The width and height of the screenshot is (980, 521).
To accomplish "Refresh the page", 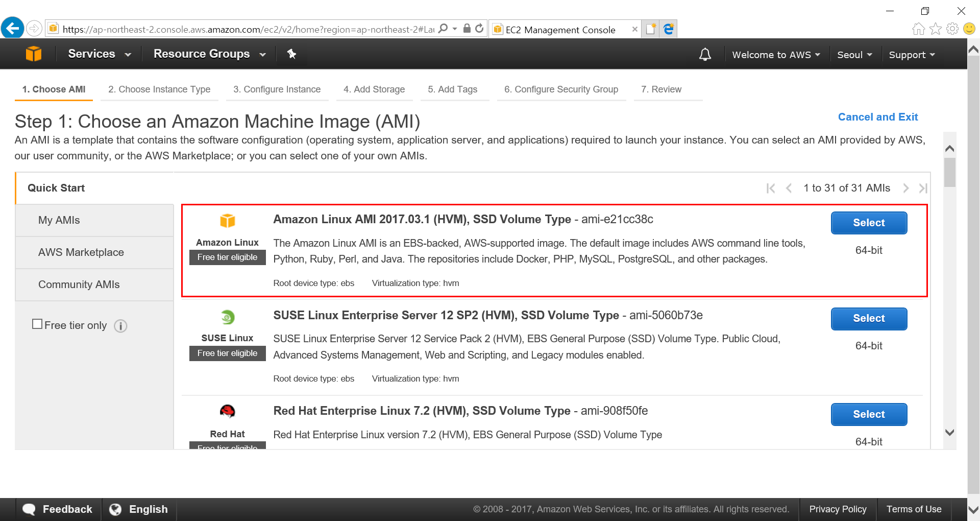I will pos(479,29).
